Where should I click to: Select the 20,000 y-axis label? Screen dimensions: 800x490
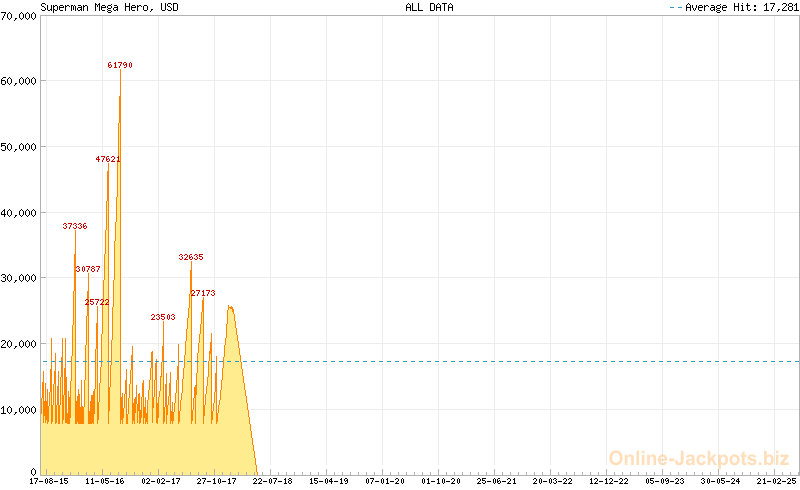click(x=19, y=344)
